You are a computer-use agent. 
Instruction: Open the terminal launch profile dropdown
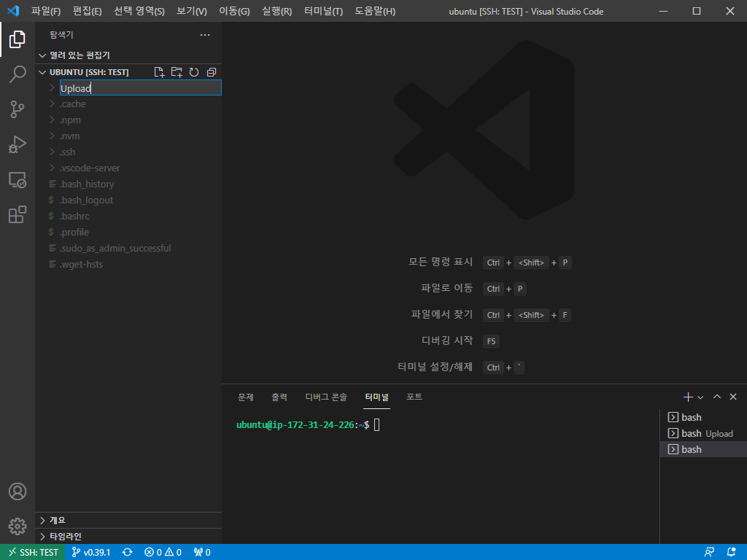(700, 397)
